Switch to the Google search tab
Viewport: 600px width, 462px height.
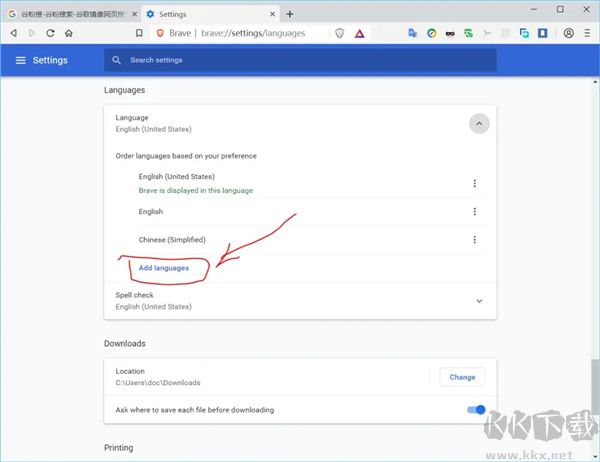pyautogui.click(x=72, y=14)
